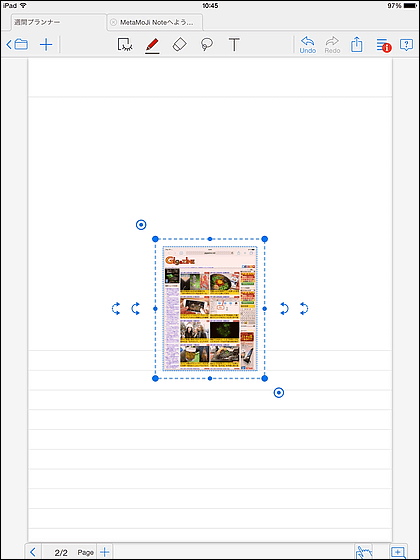Choose the Eraser tool
The height and width of the screenshot is (560, 420).
coord(179,45)
